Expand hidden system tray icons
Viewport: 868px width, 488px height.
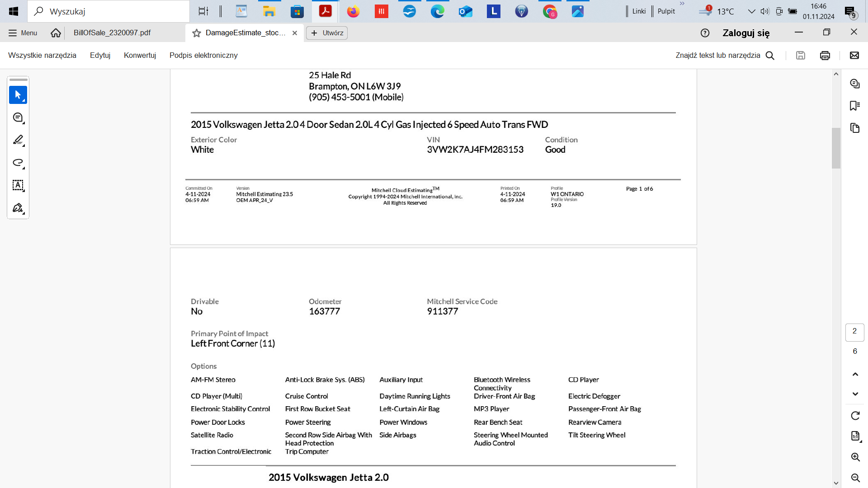(x=751, y=11)
